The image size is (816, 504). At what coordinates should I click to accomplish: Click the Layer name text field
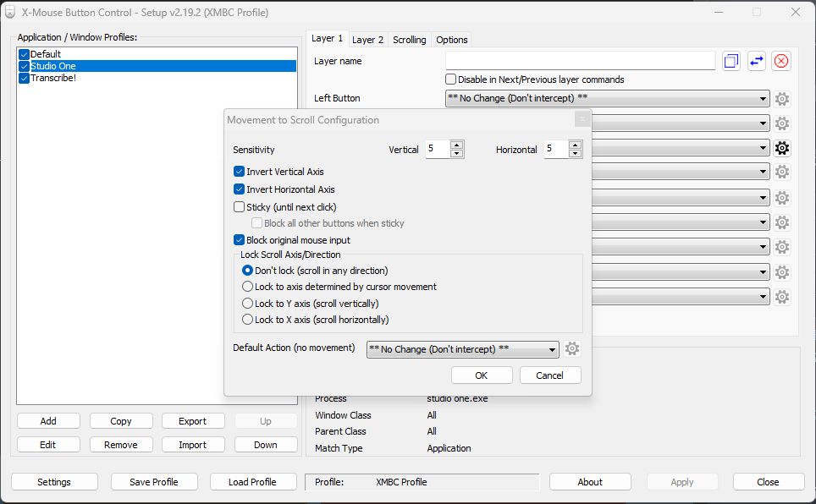pyautogui.click(x=580, y=61)
